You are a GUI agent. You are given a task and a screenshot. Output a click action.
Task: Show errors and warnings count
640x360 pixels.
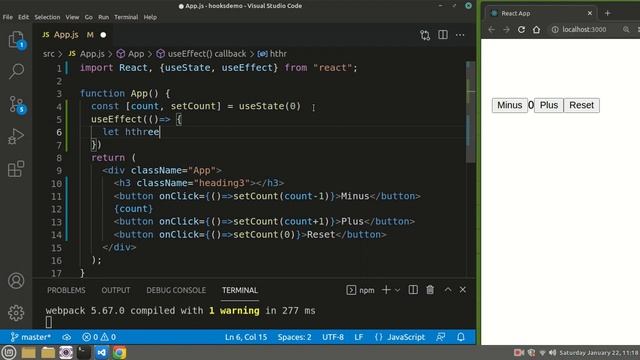(x=99, y=337)
